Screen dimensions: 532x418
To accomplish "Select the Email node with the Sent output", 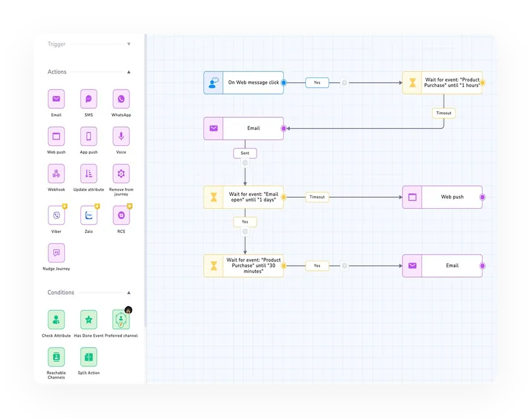I will (x=244, y=128).
